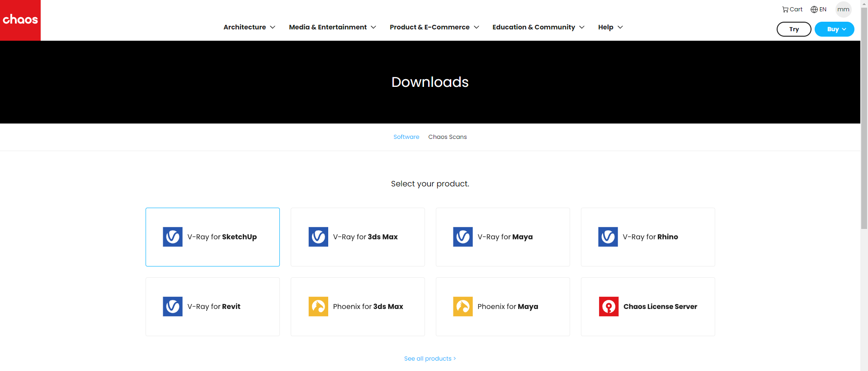This screenshot has width=868, height=371.
Task: Select the V-Ray for 3ds Max text label
Action: click(365, 237)
